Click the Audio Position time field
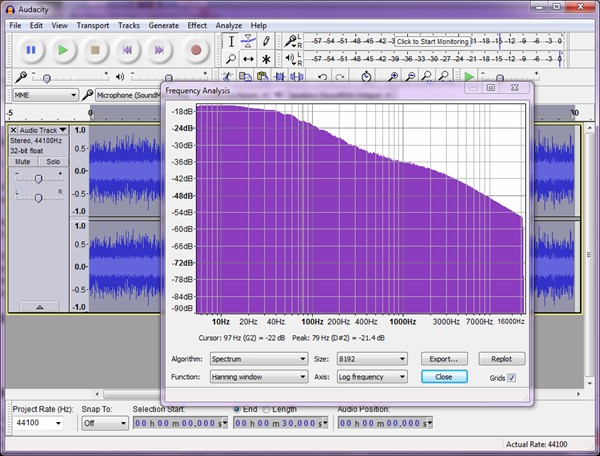The width and height of the screenshot is (600, 456). pyautogui.click(x=385, y=423)
